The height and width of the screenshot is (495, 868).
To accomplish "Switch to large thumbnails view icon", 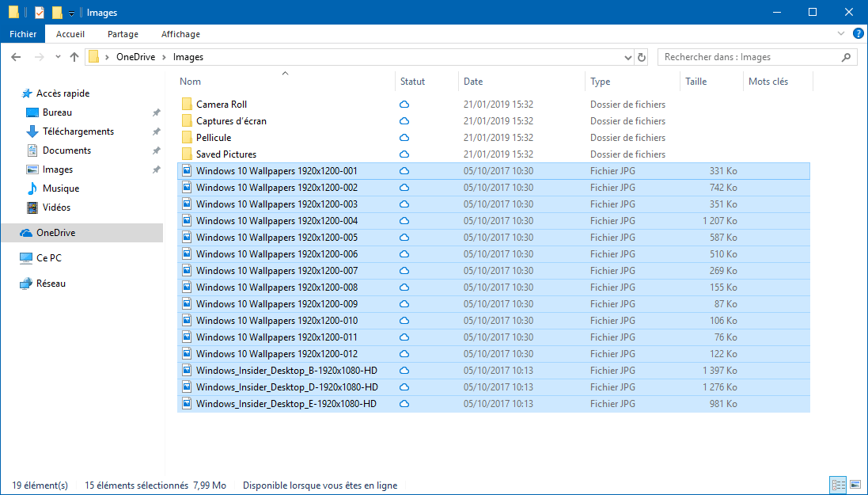I will tap(855, 485).
